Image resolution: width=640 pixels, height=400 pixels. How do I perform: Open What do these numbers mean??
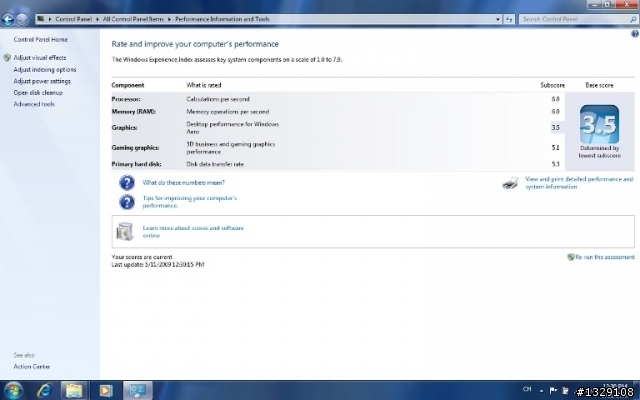click(183, 182)
